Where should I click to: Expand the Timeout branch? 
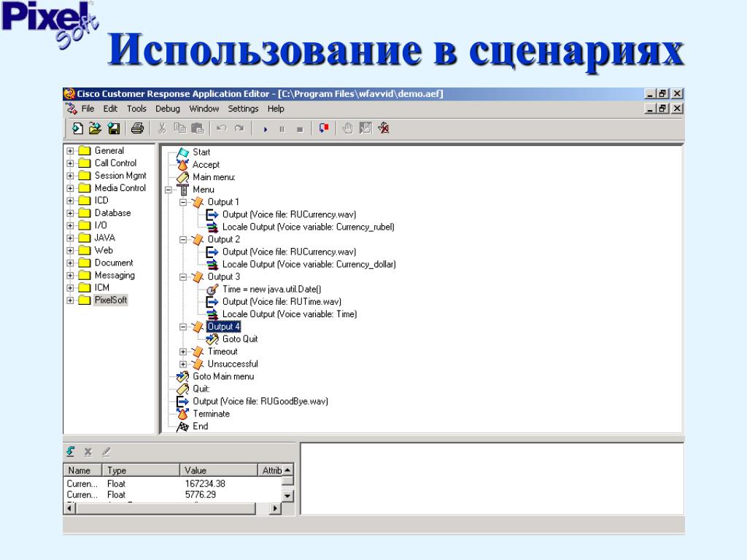coord(183,352)
